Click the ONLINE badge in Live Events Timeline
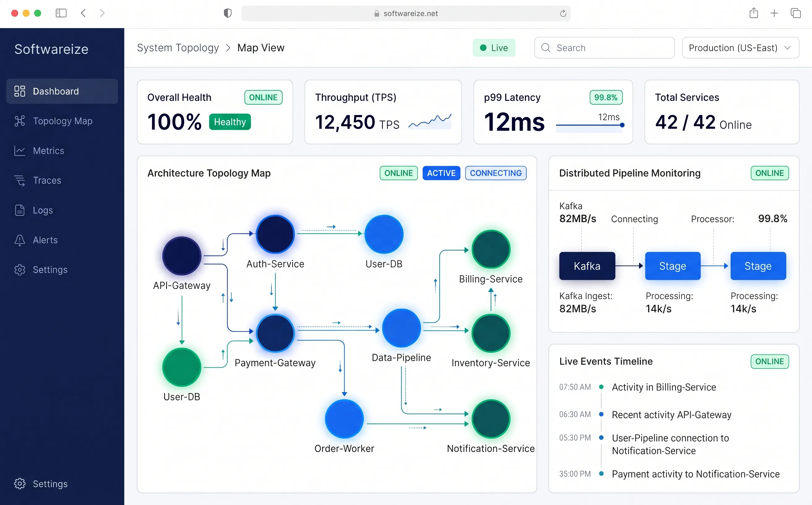812x505 pixels. (770, 361)
